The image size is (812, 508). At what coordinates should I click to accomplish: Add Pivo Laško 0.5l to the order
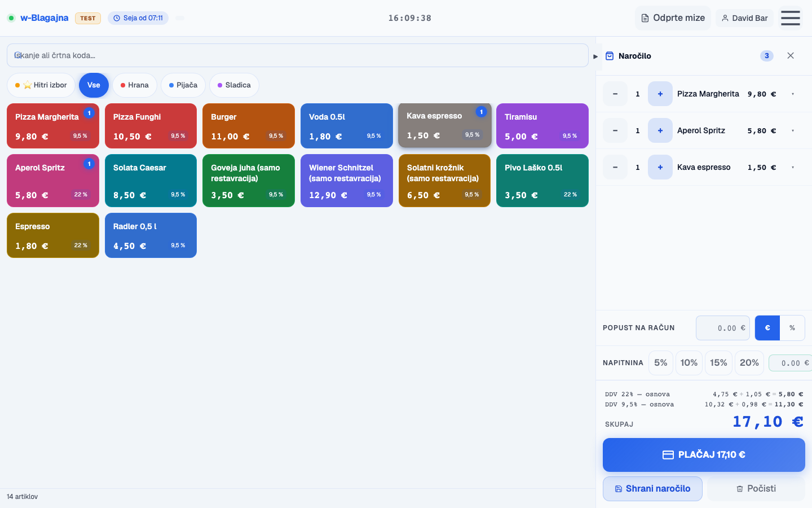point(542,181)
